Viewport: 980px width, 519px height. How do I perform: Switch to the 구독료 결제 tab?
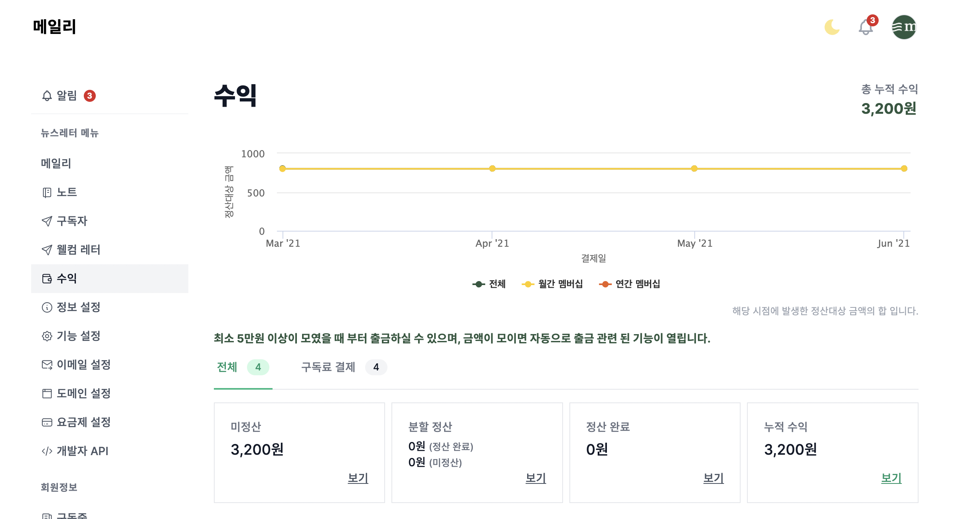click(328, 367)
